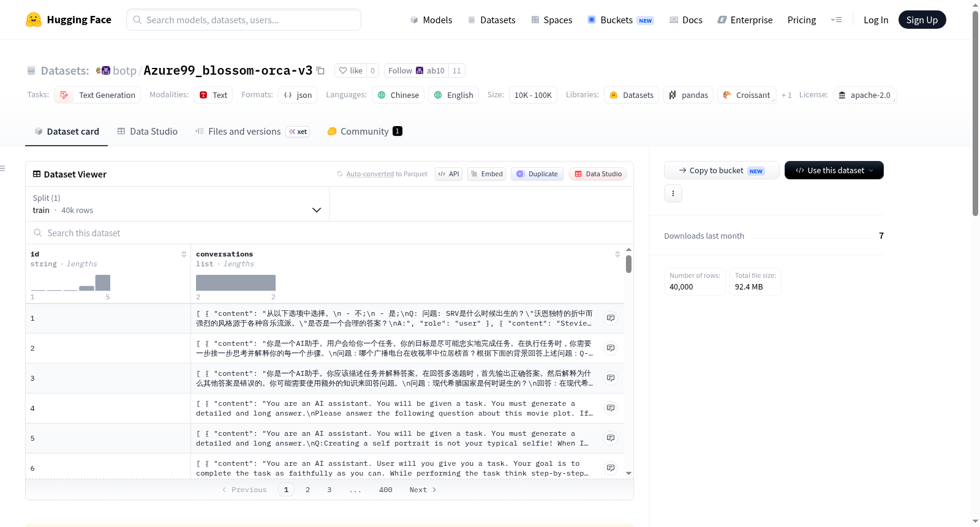Screen dimensions: 980x527
Task: Go to Models in top navigation
Action: 431,20
